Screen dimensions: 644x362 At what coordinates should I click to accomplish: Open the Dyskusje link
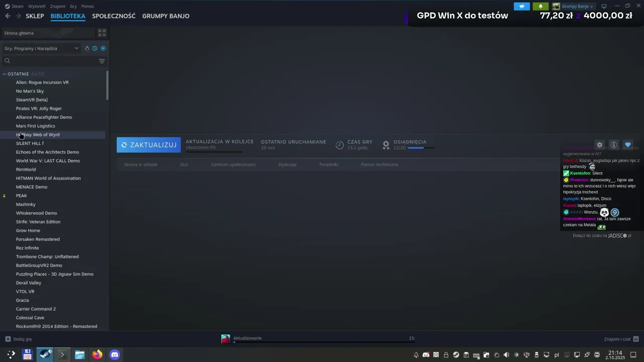(x=287, y=164)
